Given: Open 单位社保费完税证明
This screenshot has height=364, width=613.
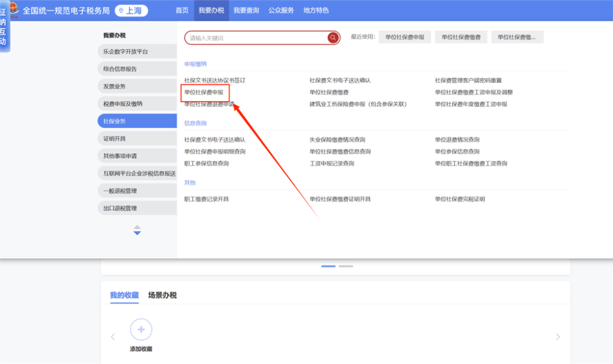Looking at the screenshot, I should [x=460, y=198].
